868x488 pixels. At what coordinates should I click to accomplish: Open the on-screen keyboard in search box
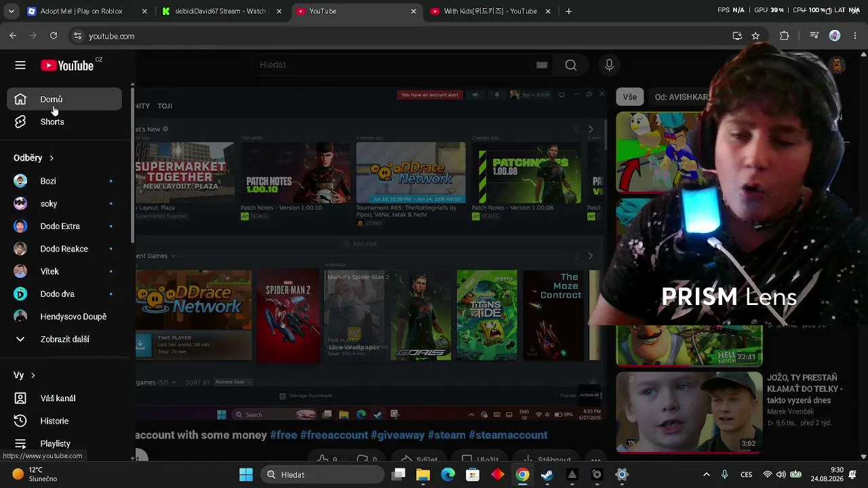click(x=542, y=65)
